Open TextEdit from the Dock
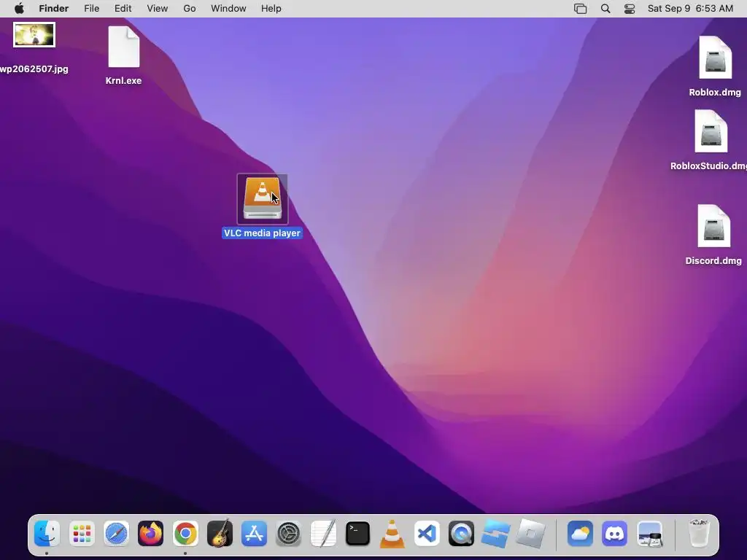This screenshot has height=560, width=747. [x=323, y=533]
